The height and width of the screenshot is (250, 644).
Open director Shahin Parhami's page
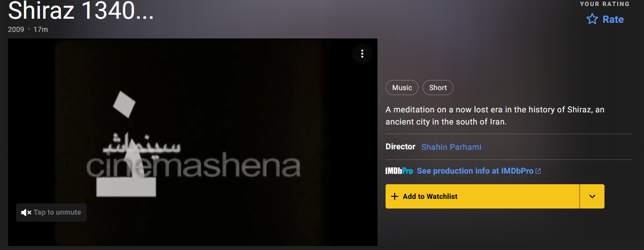point(451,147)
